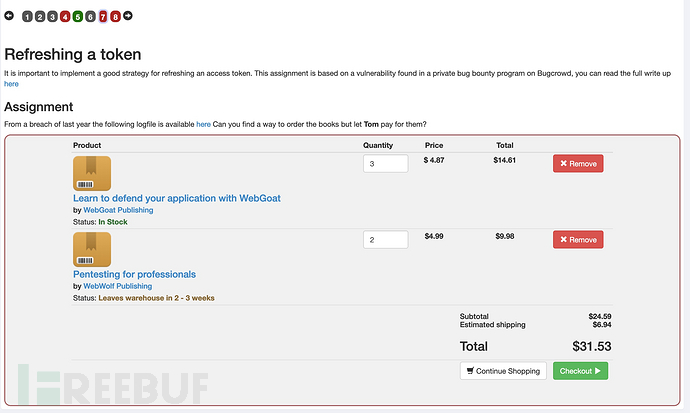The width and height of the screenshot is (690, 413).
Task: Click the next page arrow icon
Action: tap(128, 16)
